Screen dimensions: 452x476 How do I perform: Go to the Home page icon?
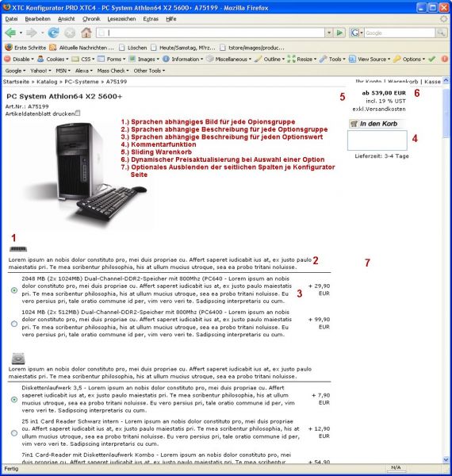(86, 33)
